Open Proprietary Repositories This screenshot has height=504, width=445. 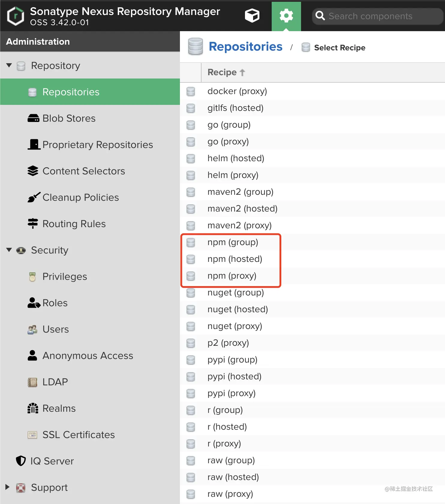(x=98, y=145)
